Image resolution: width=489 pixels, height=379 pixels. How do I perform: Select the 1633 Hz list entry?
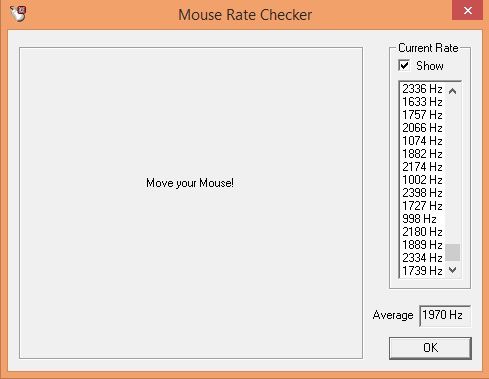coord(422,102)
